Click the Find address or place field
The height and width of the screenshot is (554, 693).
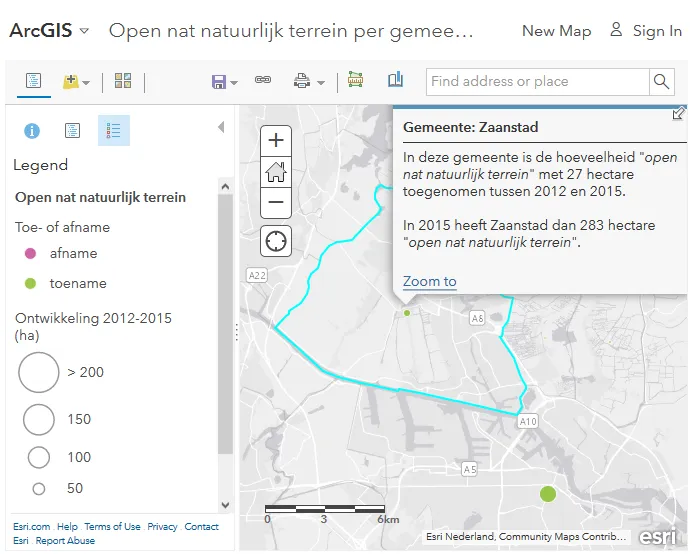click(537, 81)
